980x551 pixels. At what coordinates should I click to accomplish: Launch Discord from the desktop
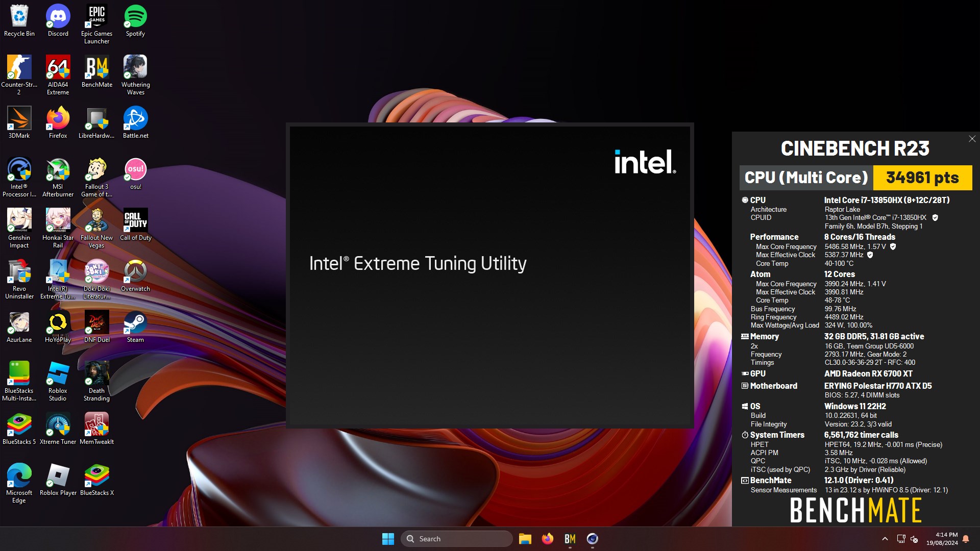coord(58,21)
